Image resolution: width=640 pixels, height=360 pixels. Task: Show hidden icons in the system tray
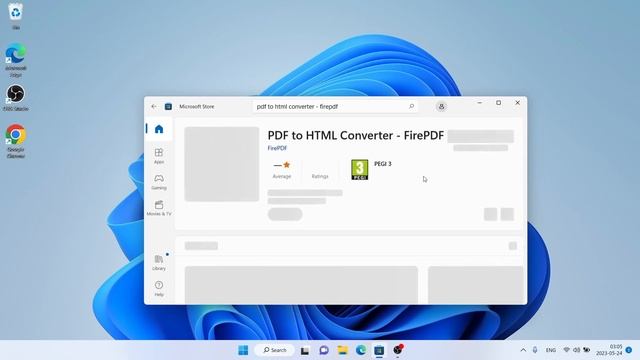coord(523,350)
